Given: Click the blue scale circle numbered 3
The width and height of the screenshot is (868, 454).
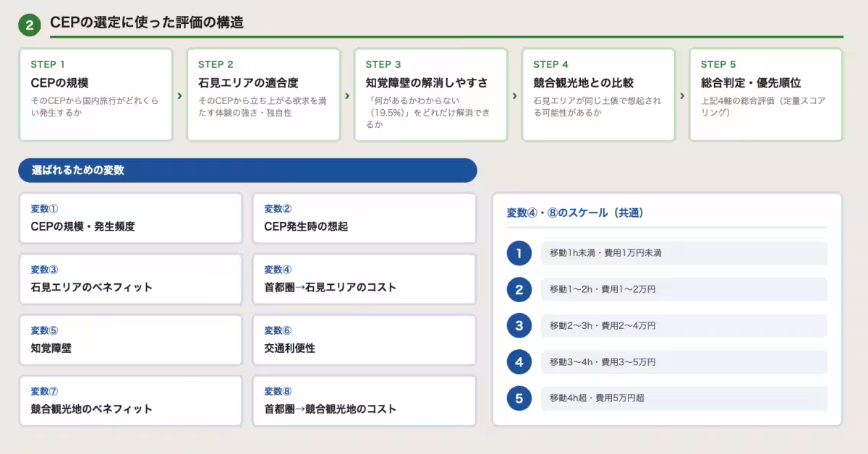Looking at the screenshot, I should (519, 325).
